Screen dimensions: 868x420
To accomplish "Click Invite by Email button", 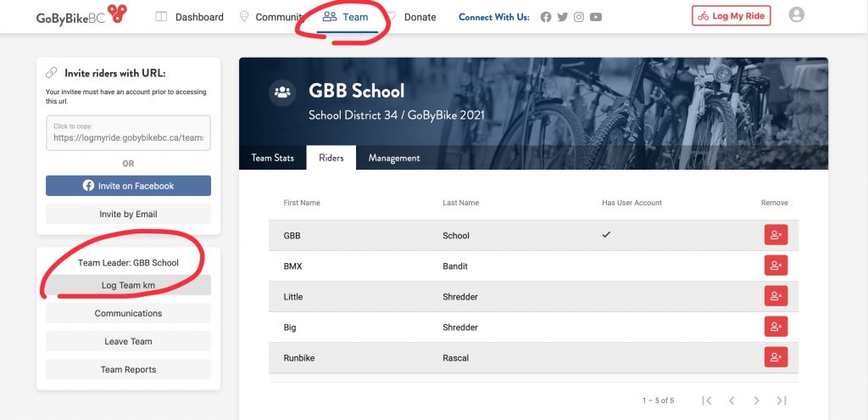I will point(129,214).
